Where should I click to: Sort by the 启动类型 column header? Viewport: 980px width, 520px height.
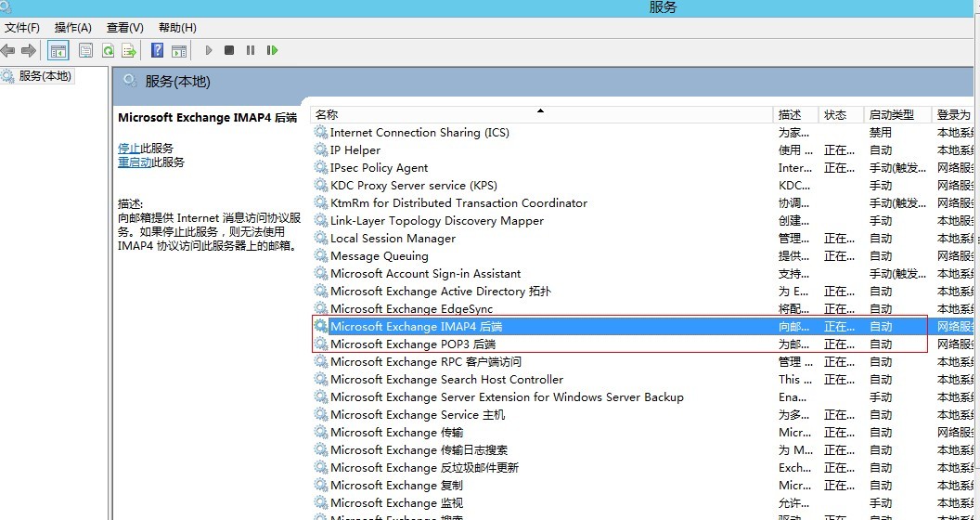point(897,114)
